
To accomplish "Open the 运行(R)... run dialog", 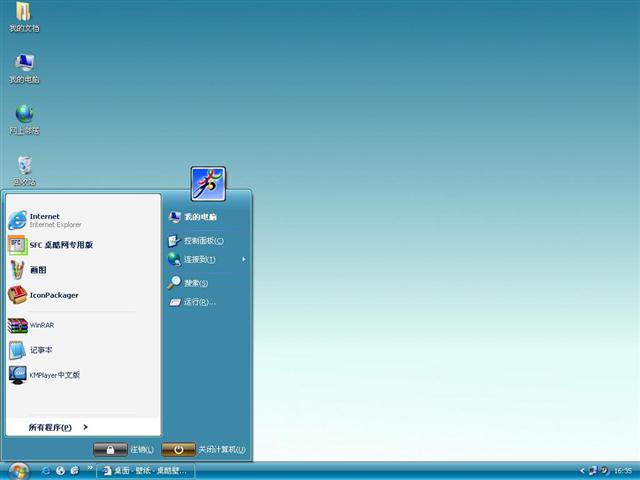I will [192, 302].
